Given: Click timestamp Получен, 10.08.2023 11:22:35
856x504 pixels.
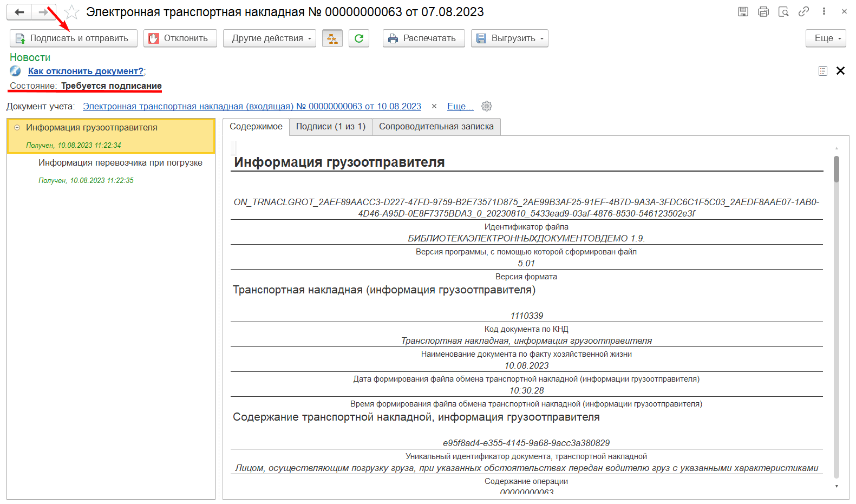Looking at the screenshot, I should point(86,180).
